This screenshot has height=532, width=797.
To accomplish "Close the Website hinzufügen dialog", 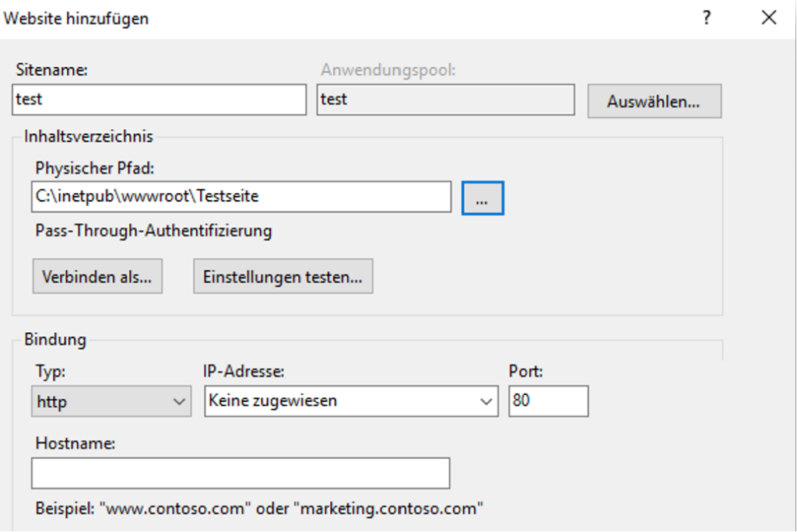I will coord(769,19).
